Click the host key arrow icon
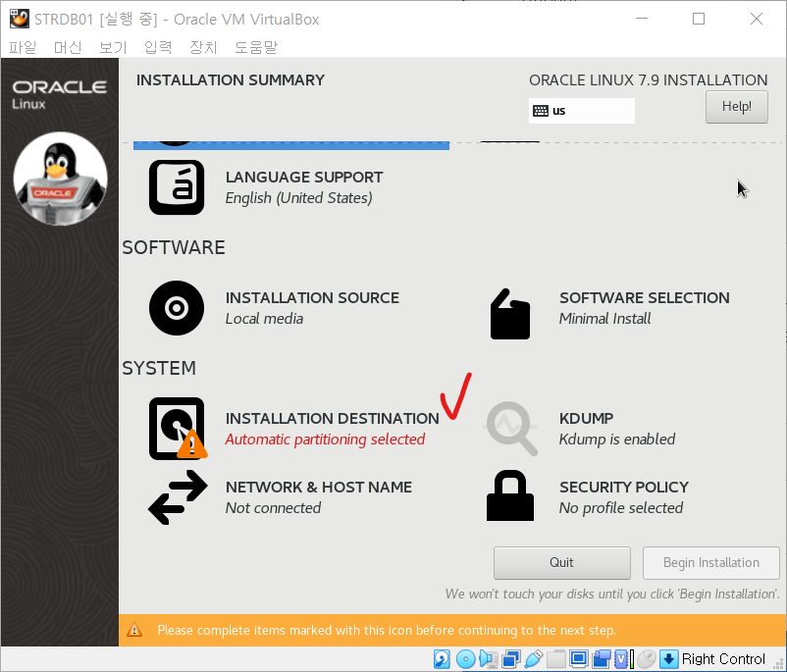The height and width of the screenshot is (672, 787). tap(669, 659)
